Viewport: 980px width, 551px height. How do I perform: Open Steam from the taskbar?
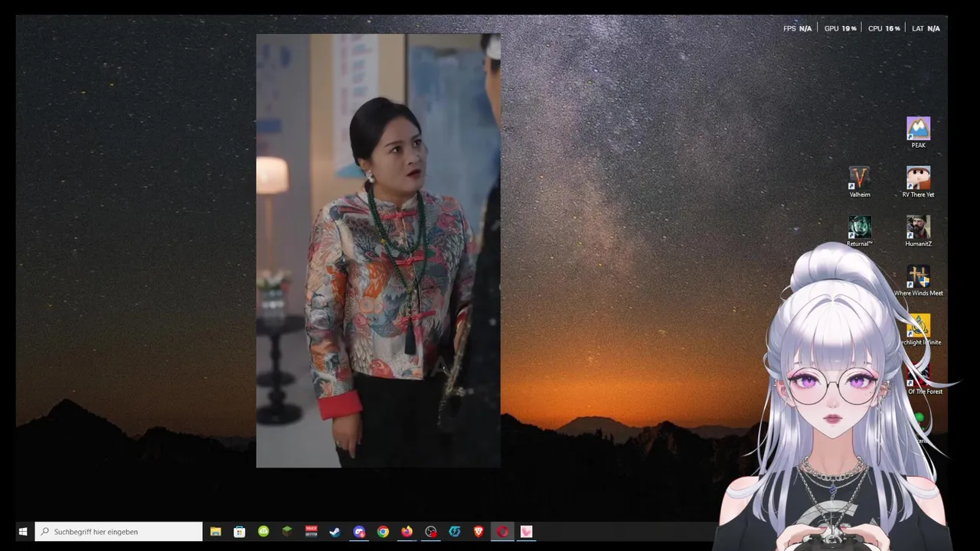point(335,531)
